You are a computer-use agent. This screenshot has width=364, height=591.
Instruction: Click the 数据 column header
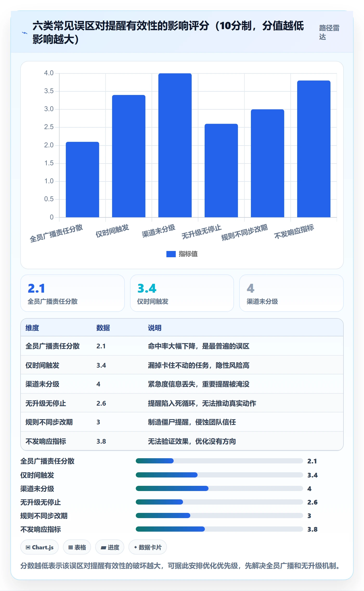tap(103, 328)
